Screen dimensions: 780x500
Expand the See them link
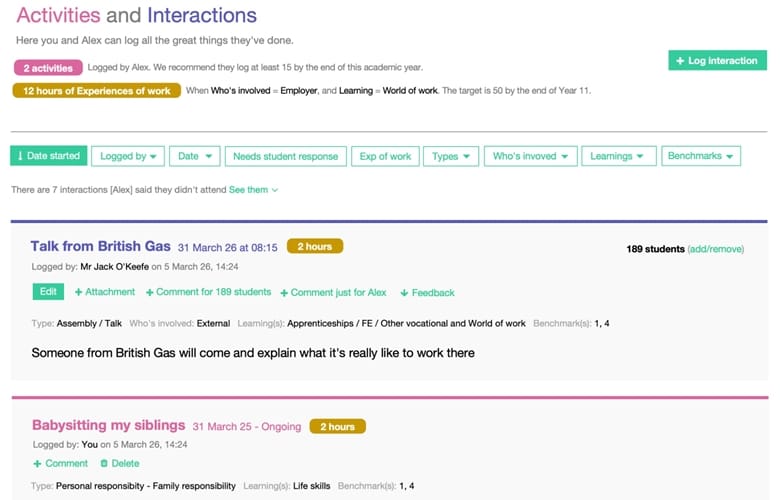click(x=253, y=189)
